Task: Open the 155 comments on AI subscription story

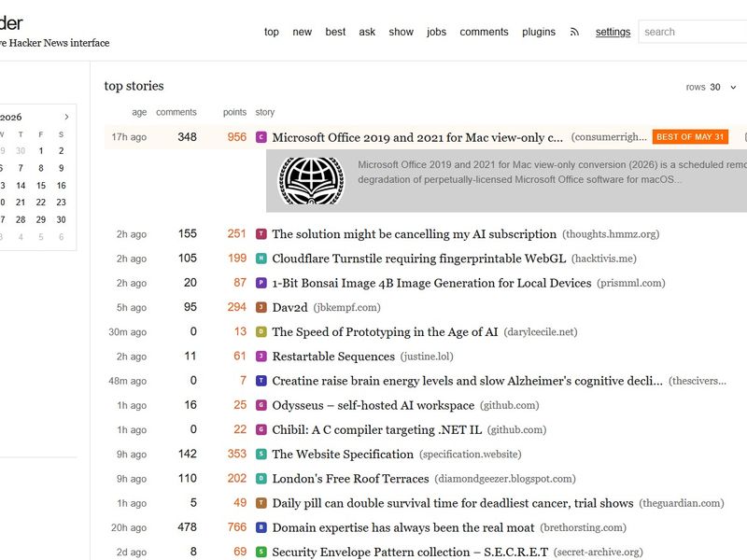Action: point(188,234)
